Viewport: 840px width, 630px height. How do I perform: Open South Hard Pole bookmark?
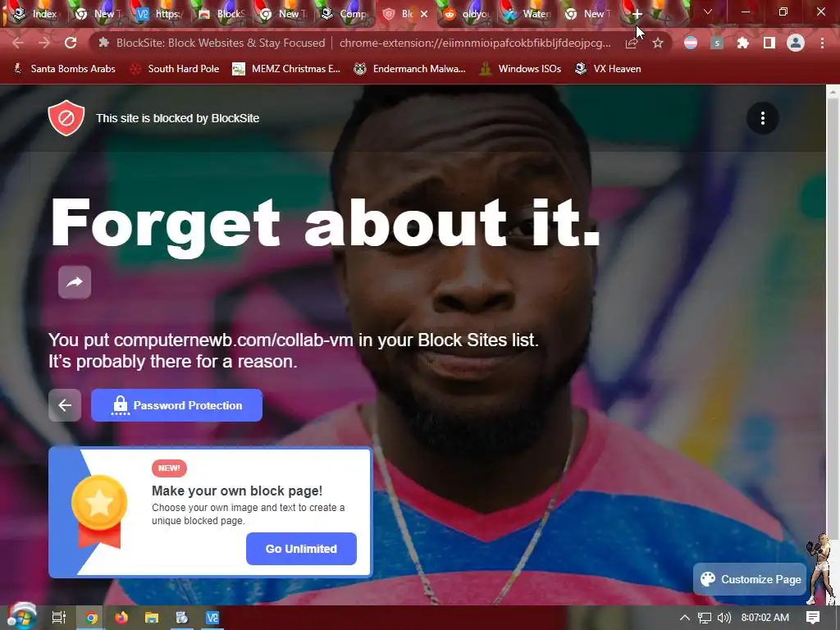pyautogui.click(x=175, y=69)
